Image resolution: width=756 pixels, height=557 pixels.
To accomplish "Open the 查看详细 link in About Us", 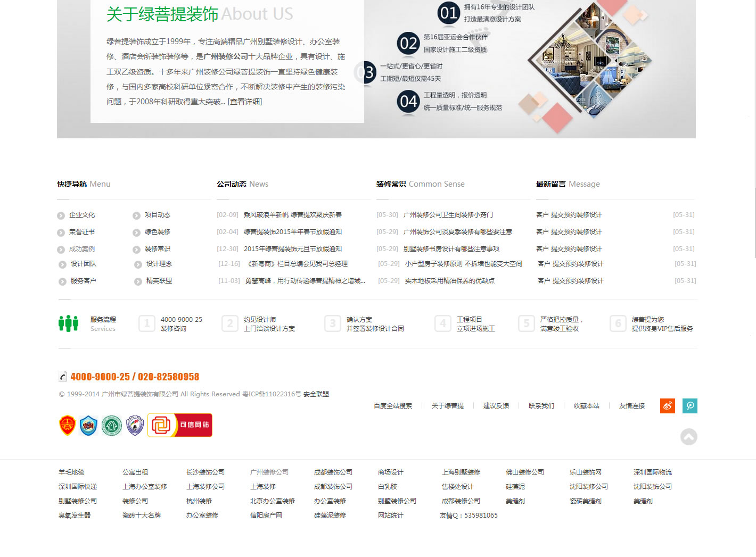I will pos(245,102).
